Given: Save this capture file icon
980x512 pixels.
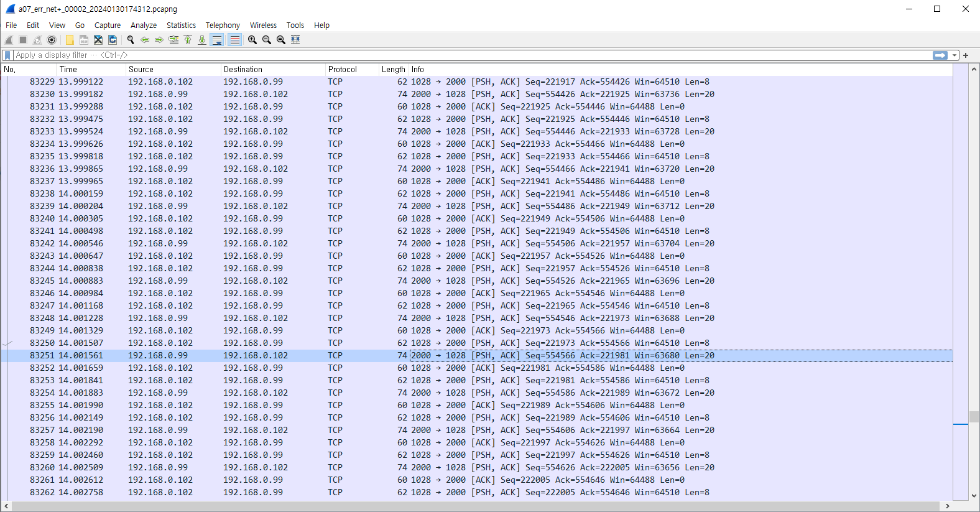Looking at the screenshot, I should coord(84,40).
